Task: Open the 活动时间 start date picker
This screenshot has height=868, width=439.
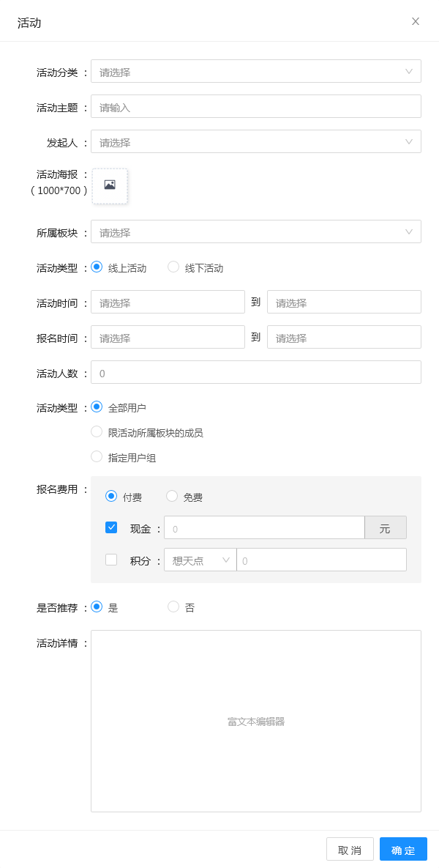Action: (x=168, y=303)
